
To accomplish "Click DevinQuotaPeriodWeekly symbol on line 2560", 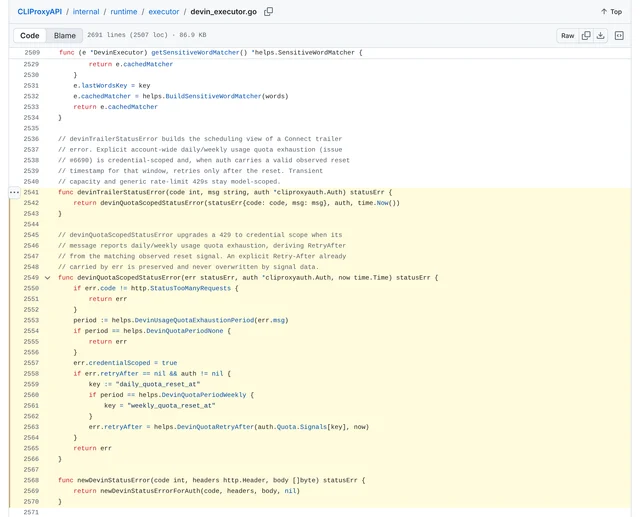I will [x=204, y=395].
